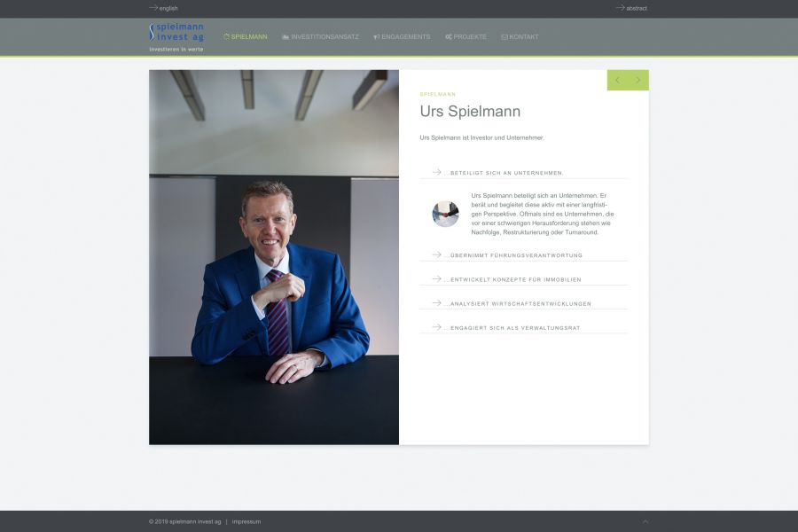Expand 'analysiert Wirtschaftsentwicklungen' section
This screenshot has width=798, height=532.
[x=524, y=303]
